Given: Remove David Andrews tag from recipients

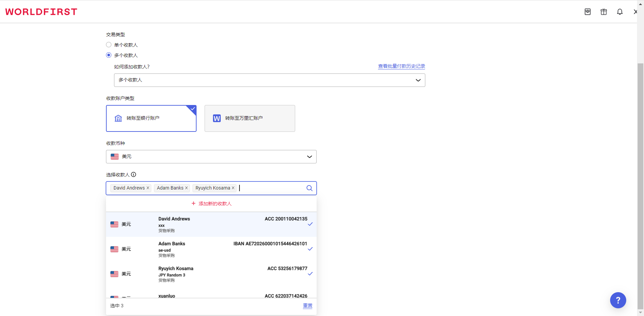Looking at the screenshot, I should (148, 188).
